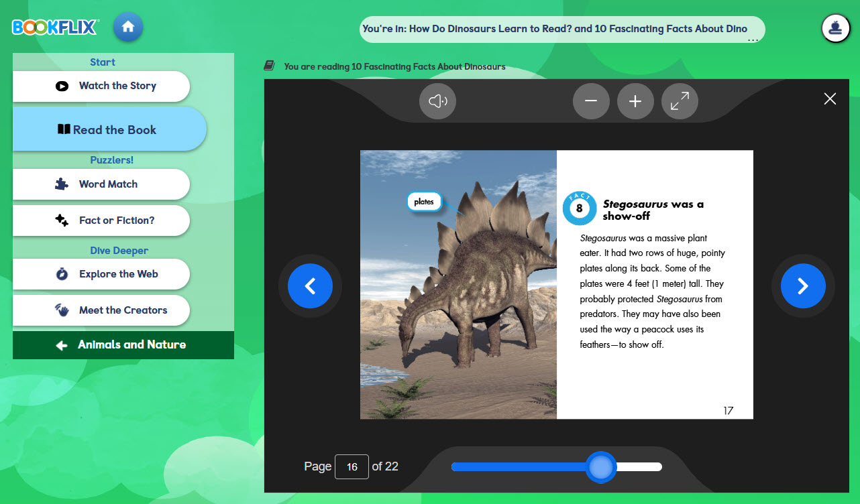This screenshot has width=860, height=504.
Task: Zoom out with the minus button
Action: [x=591, y=101]
